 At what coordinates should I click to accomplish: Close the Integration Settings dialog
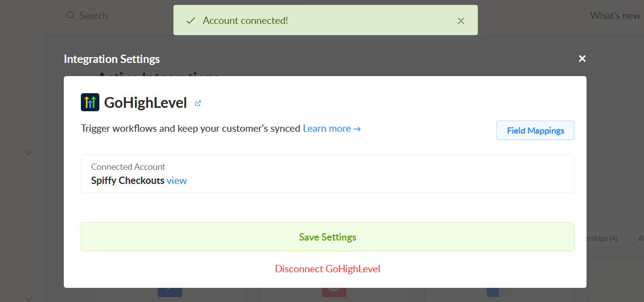point(582,59)
